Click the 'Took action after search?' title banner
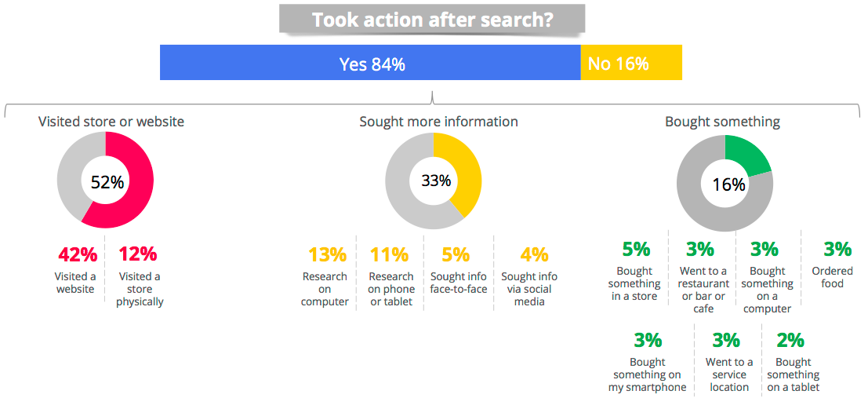The width and height of the screenshot is (868, 398). [432, 19]
